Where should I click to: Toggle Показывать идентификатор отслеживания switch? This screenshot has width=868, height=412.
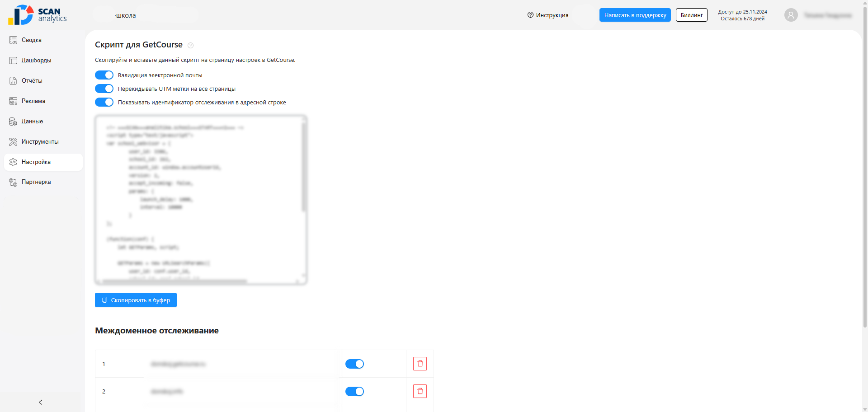(x=104, y=102)
